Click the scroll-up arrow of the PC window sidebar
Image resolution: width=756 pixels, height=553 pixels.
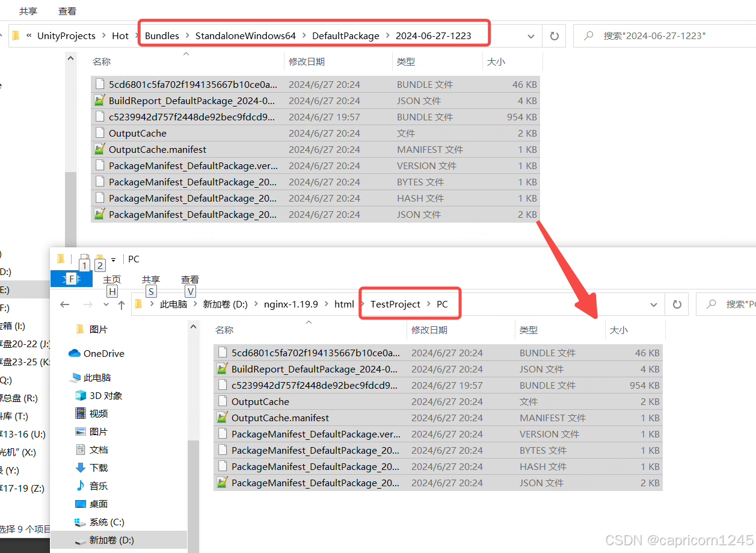point(193,327)
